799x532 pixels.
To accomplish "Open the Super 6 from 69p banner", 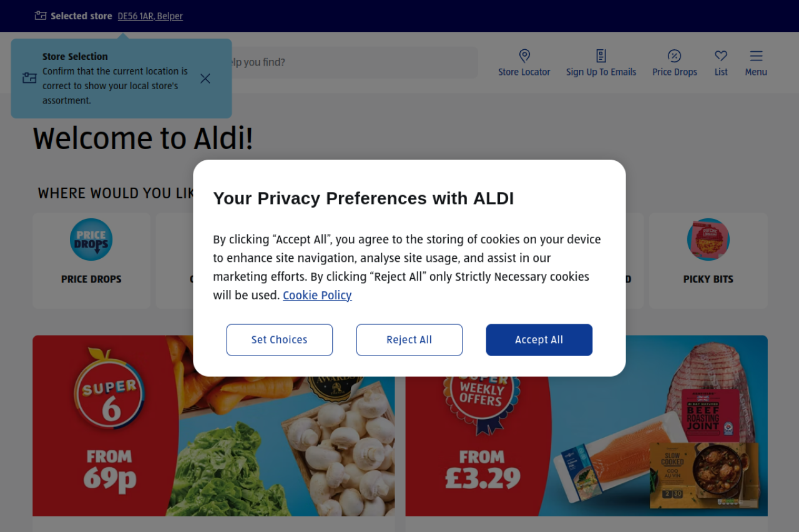I will [x=213, y=426].
